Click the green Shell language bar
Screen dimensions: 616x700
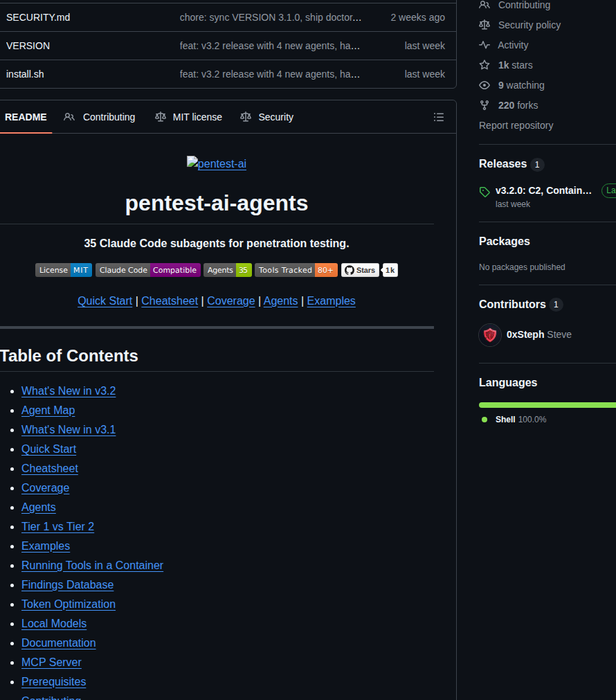coord(547,405)
